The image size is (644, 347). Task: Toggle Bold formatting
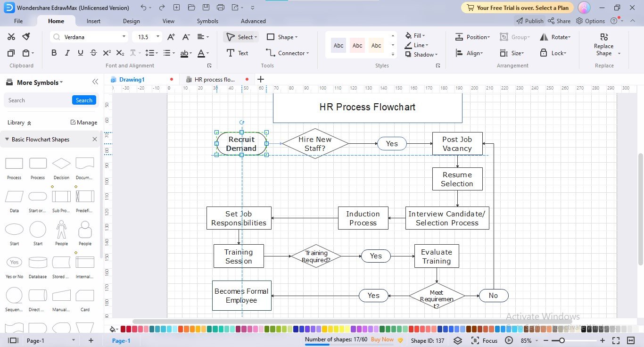pos(54,53)
